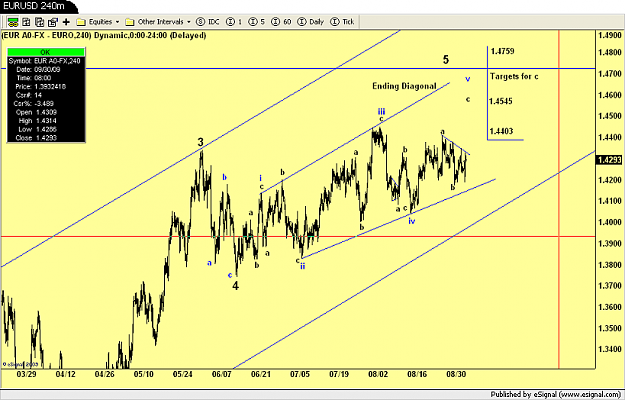Open the Other Intervals dropdown

(x=158, y=22)
